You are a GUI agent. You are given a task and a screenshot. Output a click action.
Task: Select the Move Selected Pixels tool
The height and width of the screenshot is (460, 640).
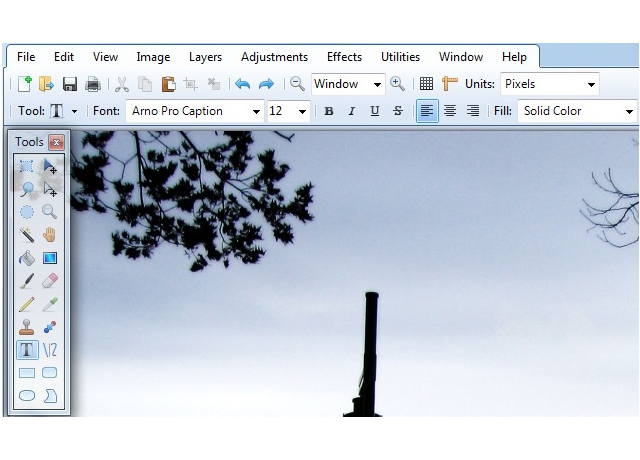coord(50,166)
